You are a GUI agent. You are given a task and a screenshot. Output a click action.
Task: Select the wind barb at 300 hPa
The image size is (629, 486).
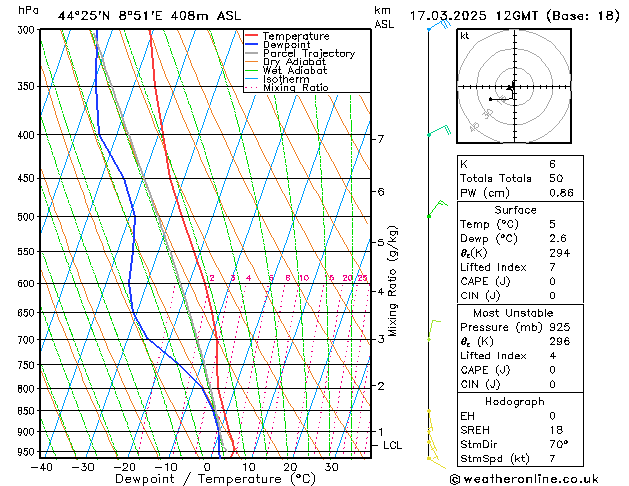[437, 25]
